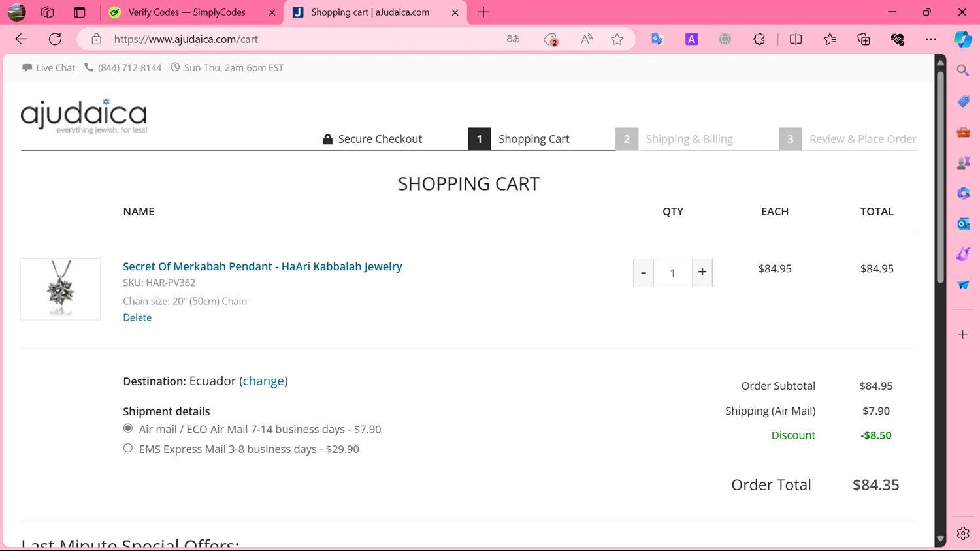Image resolution: width=980 pixels, height=551 pixels.
Task: Open sidebar Search icon
Action: click(963, 71)
